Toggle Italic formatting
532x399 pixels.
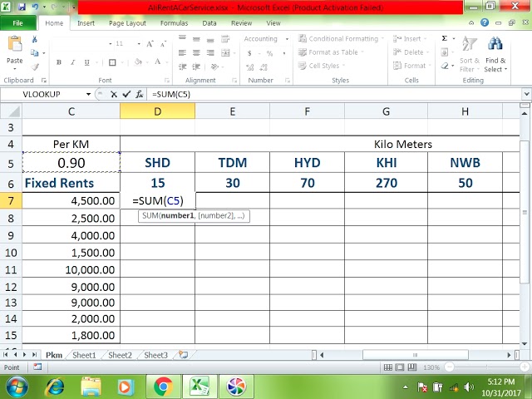(73, 62)
